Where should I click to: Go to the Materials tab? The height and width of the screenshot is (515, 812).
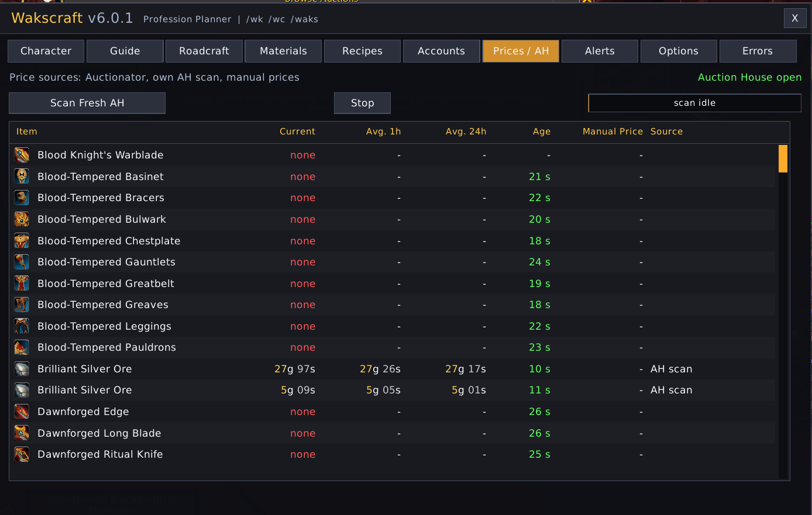(x=283, y=51)
